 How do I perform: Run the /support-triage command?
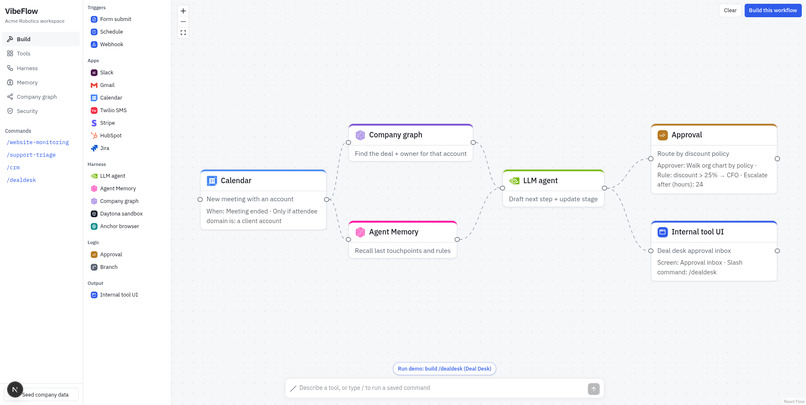[31, 155]
